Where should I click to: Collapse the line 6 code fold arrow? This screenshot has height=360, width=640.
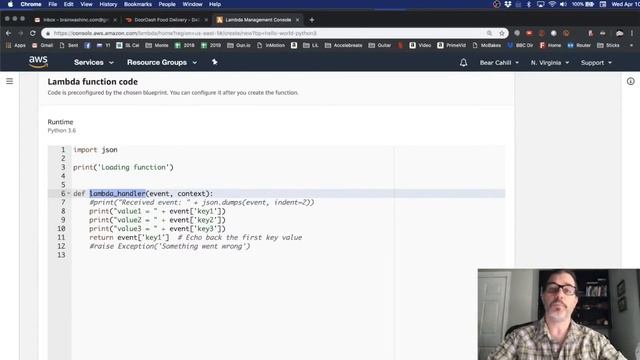coord(69,193)
